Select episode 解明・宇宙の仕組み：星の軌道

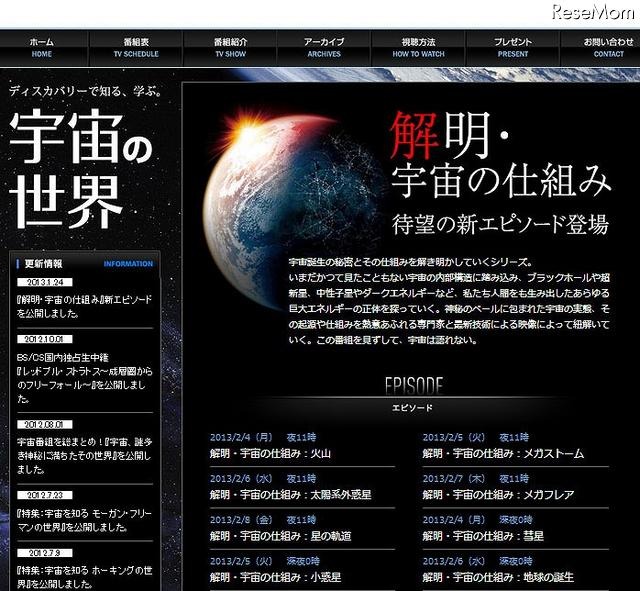(x=280, y=536)
